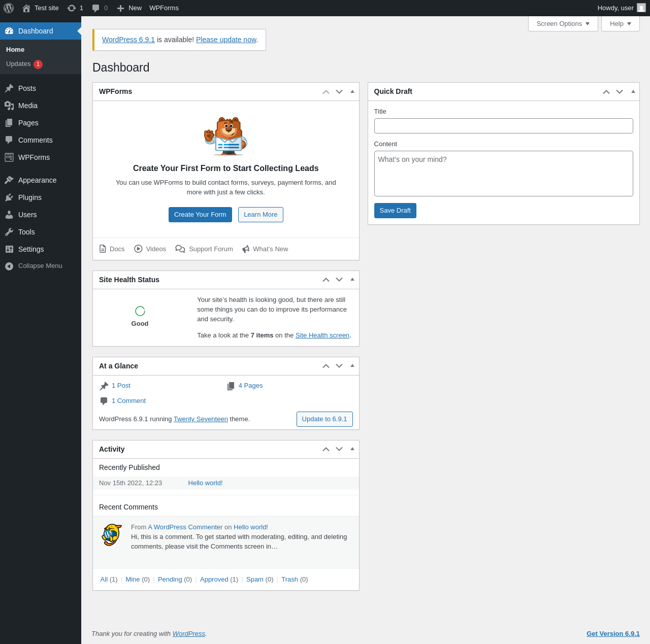Open updates via the refresh icon in admin bar
This screenshot has width=650, height=644.
72,8
